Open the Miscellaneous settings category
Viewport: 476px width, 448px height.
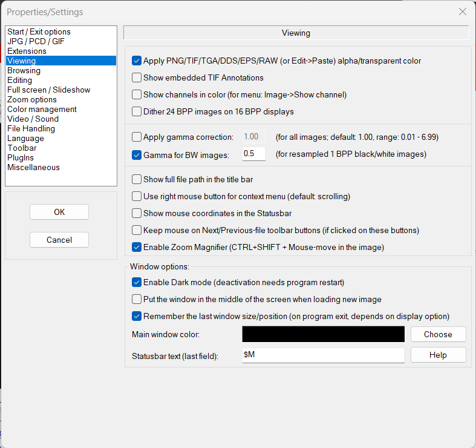33,167
